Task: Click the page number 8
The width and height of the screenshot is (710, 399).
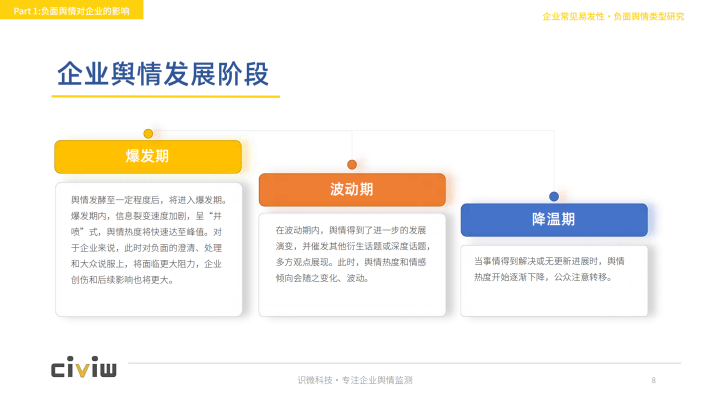Action: (653, 380)
